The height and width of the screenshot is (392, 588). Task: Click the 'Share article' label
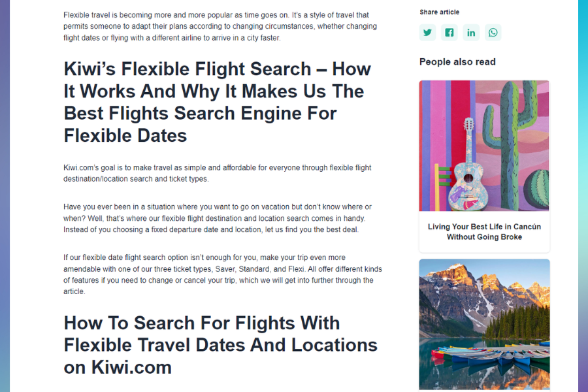439,12
